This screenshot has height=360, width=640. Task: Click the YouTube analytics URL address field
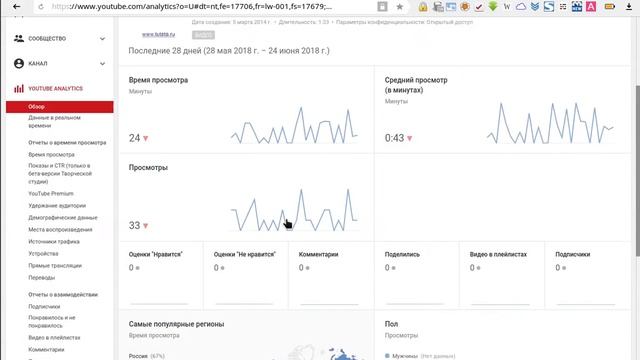coord(192,7)
